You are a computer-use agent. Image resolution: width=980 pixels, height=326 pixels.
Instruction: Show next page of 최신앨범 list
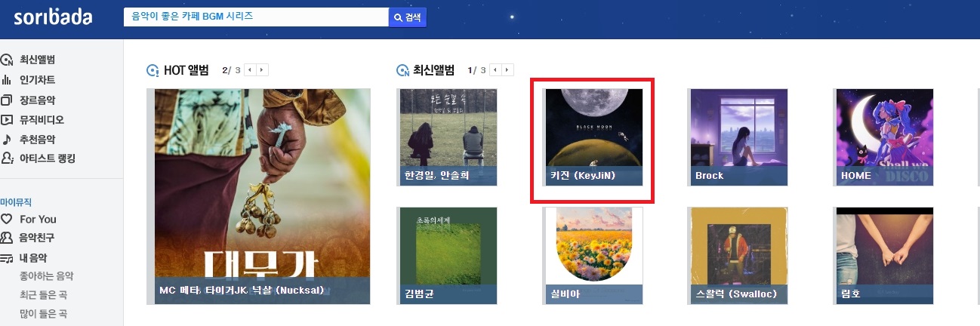508,70
